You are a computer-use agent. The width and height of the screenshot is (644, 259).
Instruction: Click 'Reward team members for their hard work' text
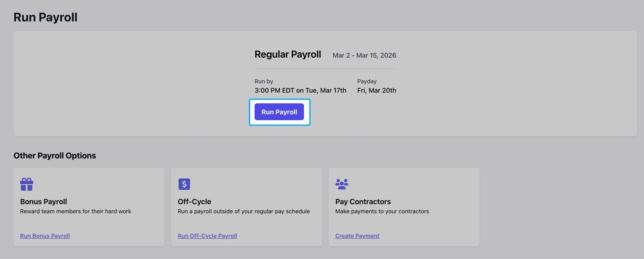(75, 211)
